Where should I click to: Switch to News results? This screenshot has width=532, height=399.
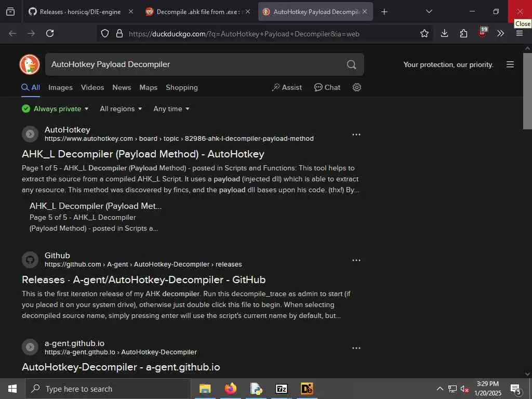122,87
